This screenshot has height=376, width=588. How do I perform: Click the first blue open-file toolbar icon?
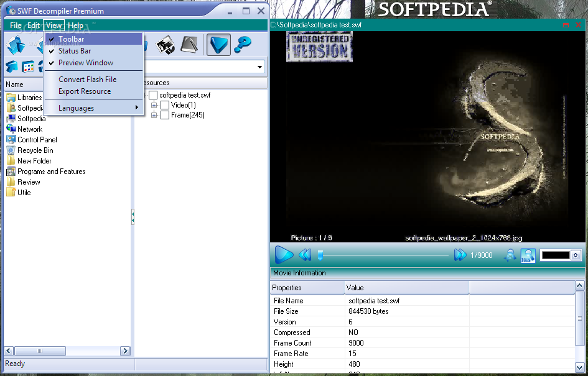point(16,45)
